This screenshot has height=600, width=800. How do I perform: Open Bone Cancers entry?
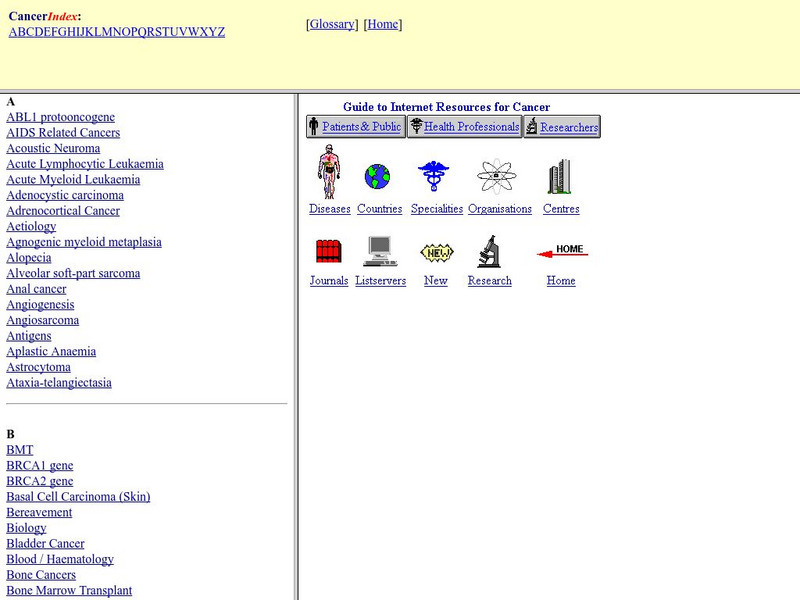click(x=41, y=575)
